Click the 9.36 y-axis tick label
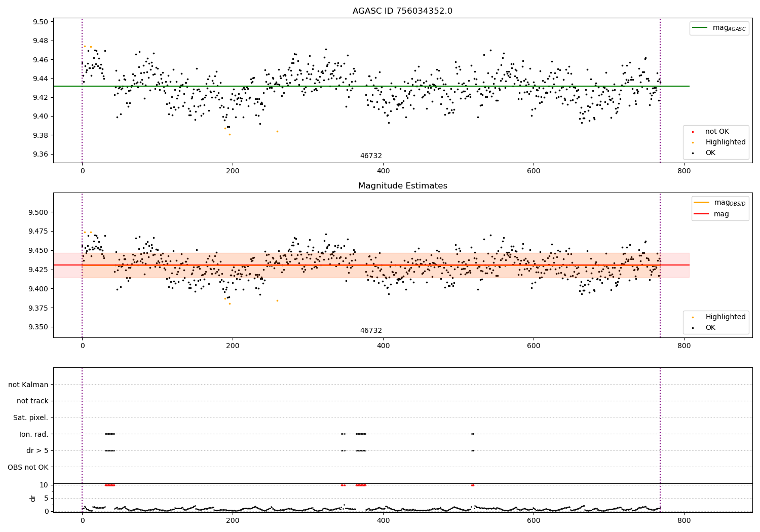Image resolution: width=760 pixels, height=532 pixels. [x=40, y=155]
